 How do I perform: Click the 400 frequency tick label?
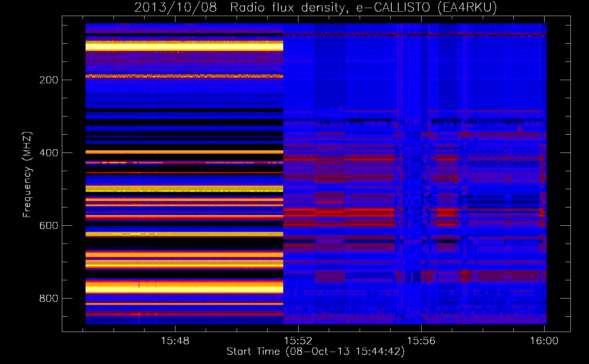tap(49, 153)
